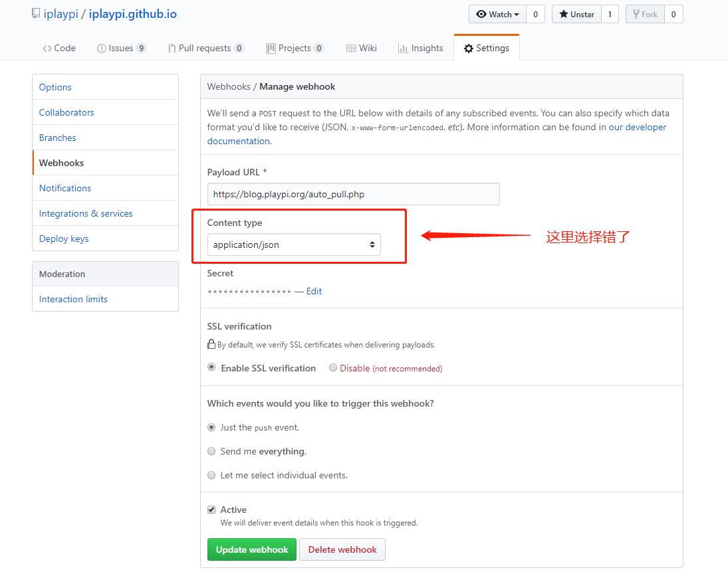Select Webhooks in the sidebar
Image resolution: width=728 pixels, height=586 pixels.
(x=106, y=163)
